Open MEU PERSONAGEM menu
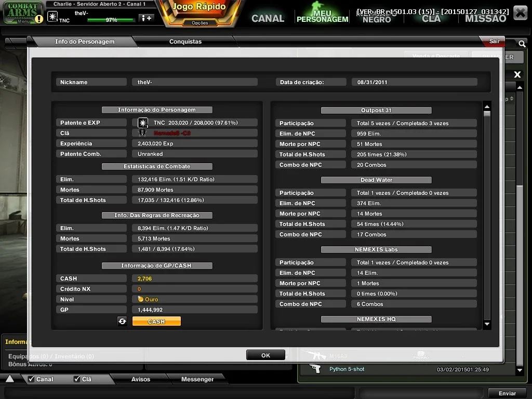The width and height of the screenshot is (532, 399). point(322,16)
